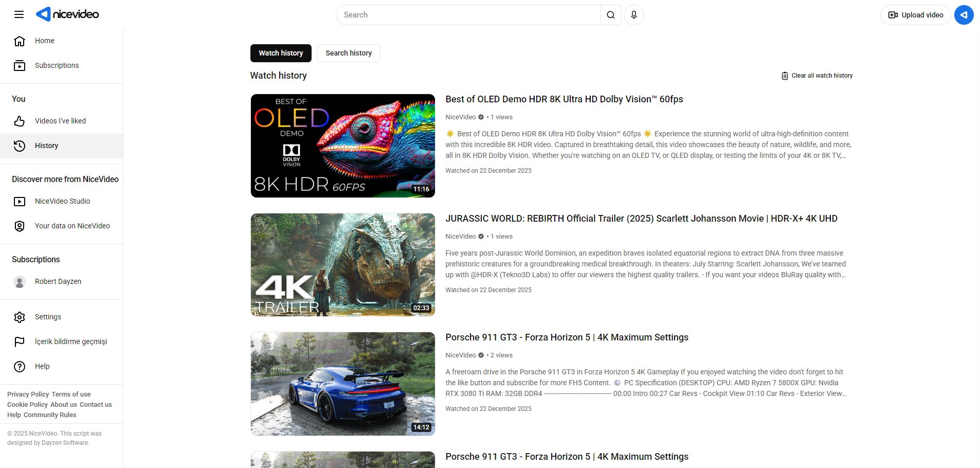Screen dimensions: 980x468
Task: Open the Terms of use link
Action: coord(71,394)
